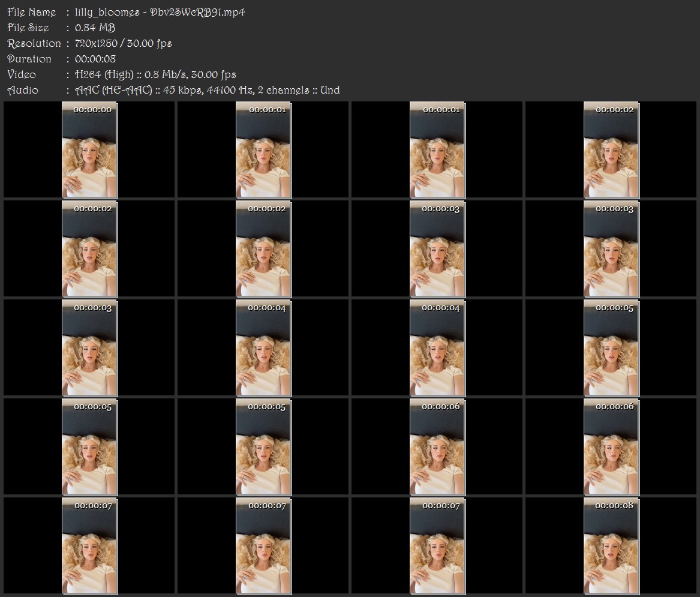Click the 'H264 (High)' video codec line
The width and height of the screenshot is (700, 597).
pyautogui.click(x=155, y=74)
